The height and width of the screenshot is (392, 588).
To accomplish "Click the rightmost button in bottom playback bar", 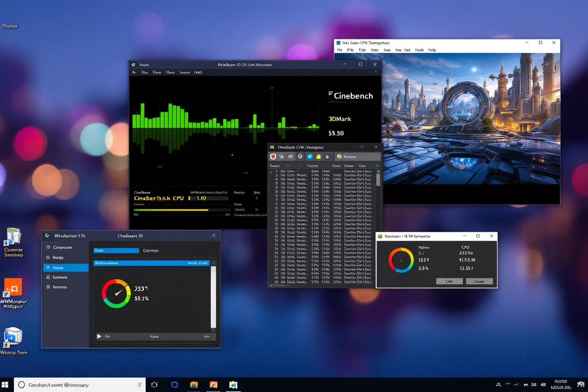I will coord(198,336).
